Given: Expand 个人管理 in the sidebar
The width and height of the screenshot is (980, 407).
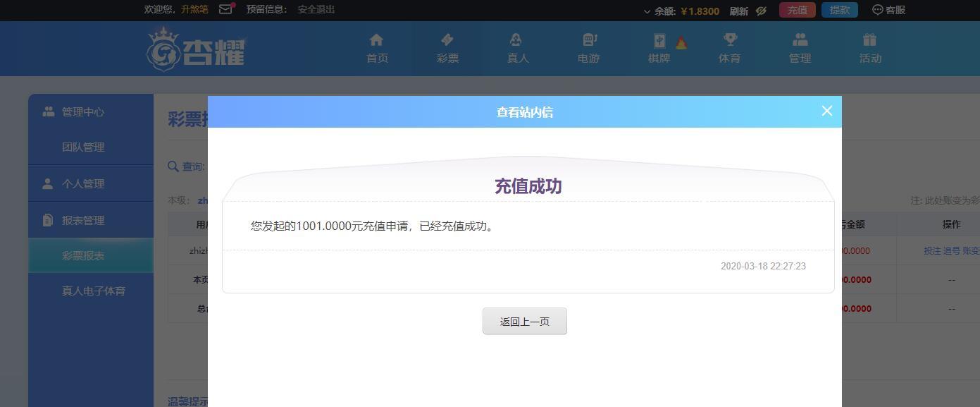Looking at the screenshot, I should [91, 183].
